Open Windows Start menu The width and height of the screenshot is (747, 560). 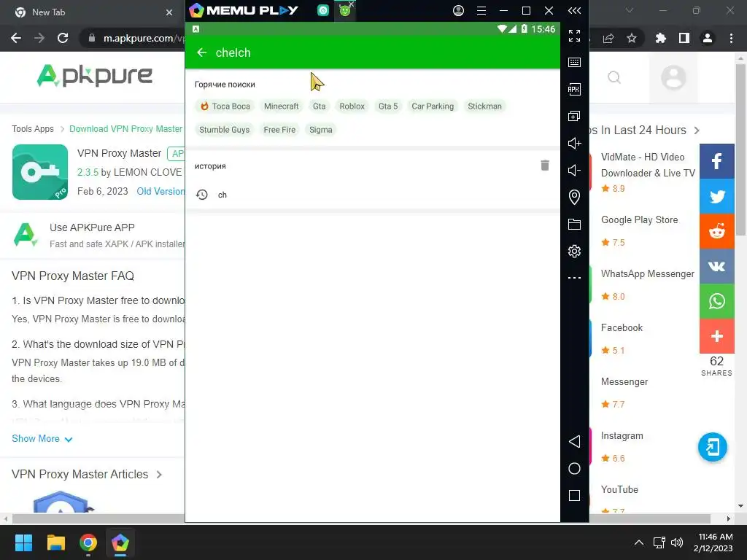[x=23, y=542]
